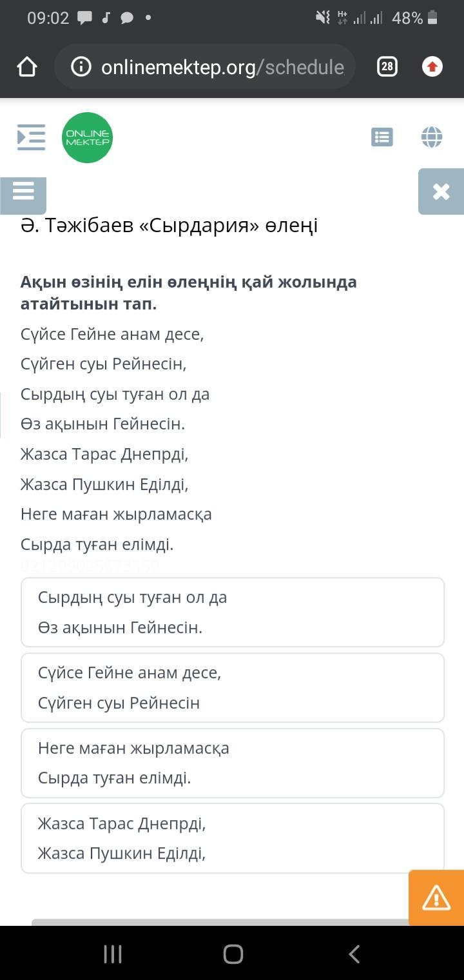Screen dimensions: 464x980
Task: Open Android recent apps button
Action: point(113,954)
